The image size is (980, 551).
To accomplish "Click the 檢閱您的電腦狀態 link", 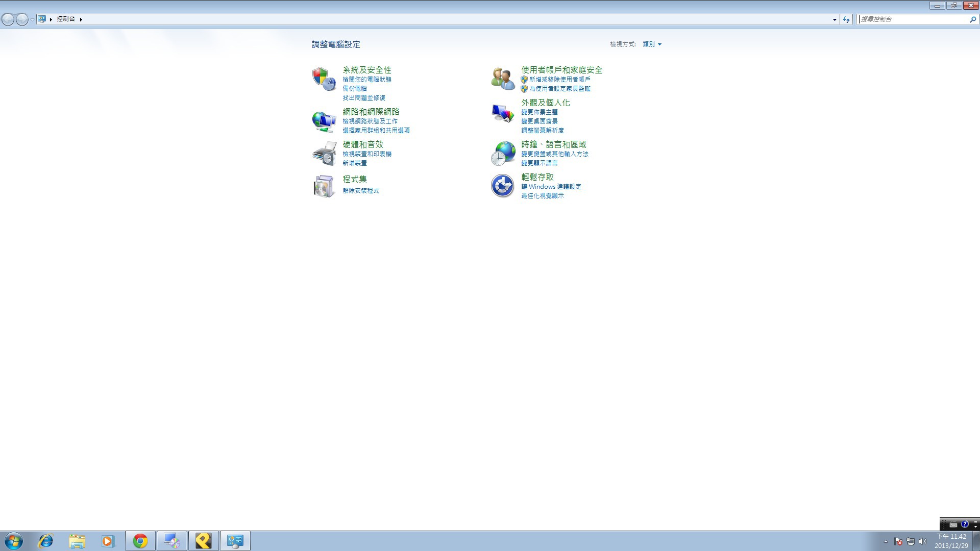I will (367, 80).
